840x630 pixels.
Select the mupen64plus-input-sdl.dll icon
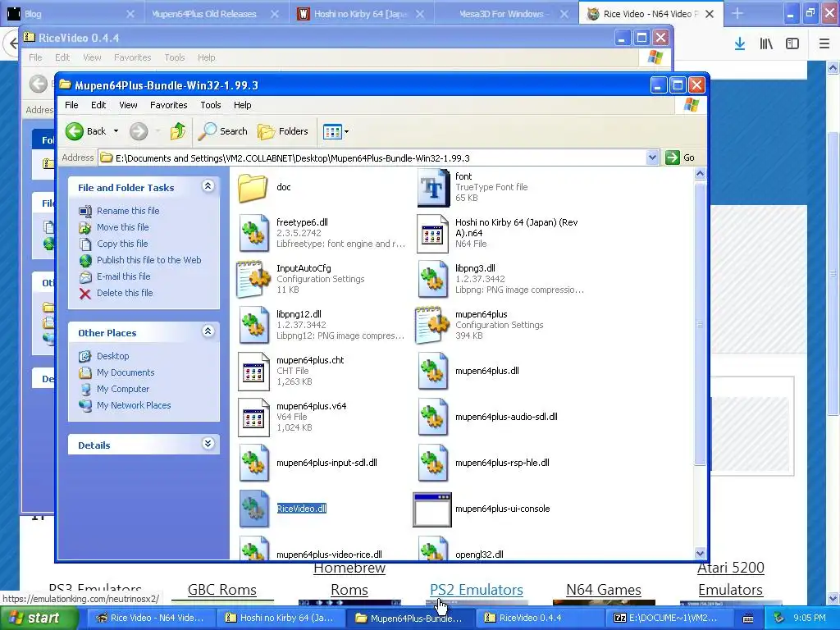[x=254, y=463]
